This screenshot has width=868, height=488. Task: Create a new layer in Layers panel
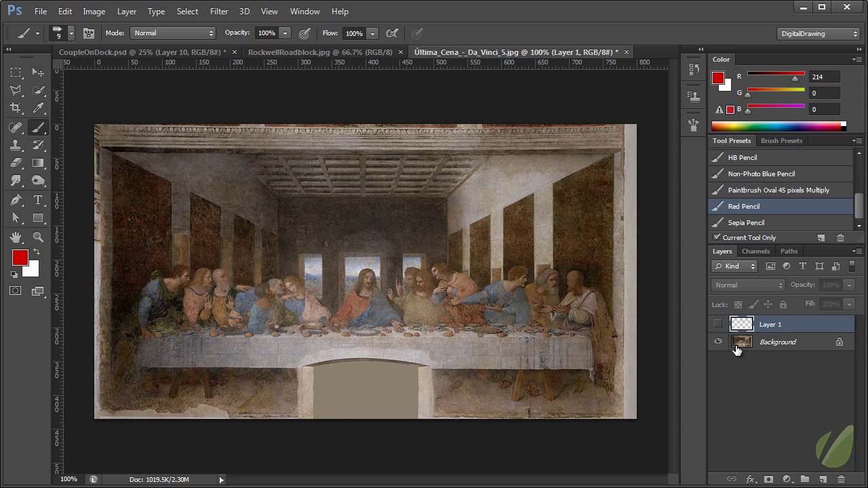click(823, 479)
